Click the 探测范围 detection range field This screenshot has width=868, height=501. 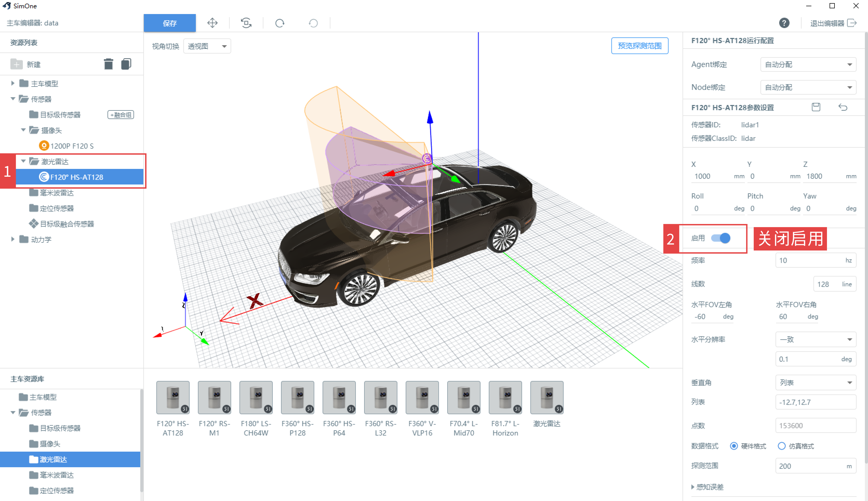pyautogui.click(x=815, y=466)
